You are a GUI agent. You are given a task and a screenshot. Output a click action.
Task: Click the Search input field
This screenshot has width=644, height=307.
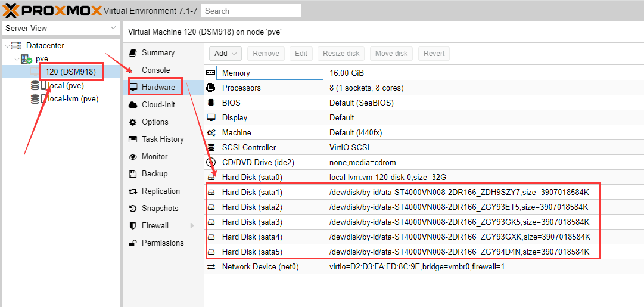(x=251, y=11)
